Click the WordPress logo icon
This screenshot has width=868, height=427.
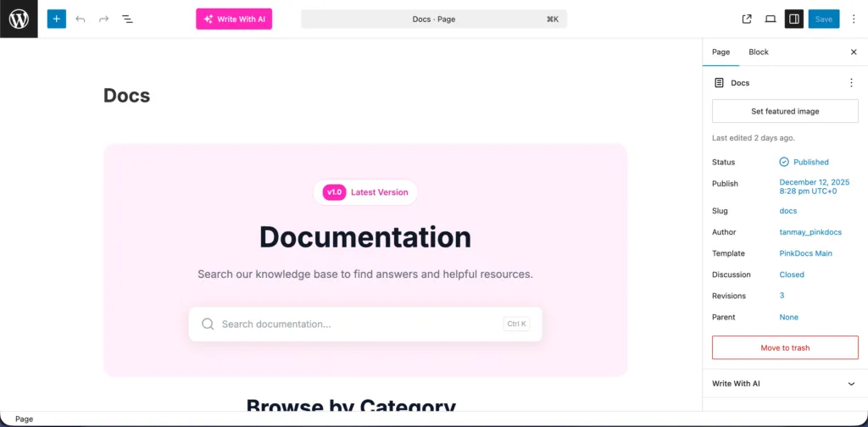19,19
